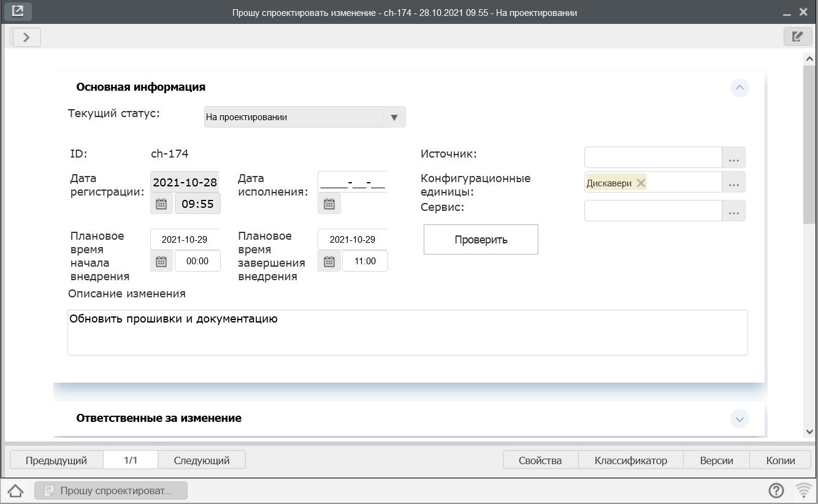Image resolution: width=818 pixels, height=504 pixels.
Task: Click the planned start date 2021-10-29 field
Action: tap(185, 239)
